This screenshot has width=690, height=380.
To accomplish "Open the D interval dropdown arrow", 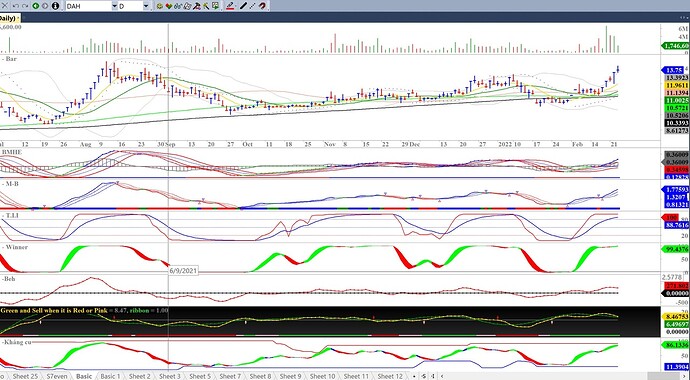I will 146,6.
